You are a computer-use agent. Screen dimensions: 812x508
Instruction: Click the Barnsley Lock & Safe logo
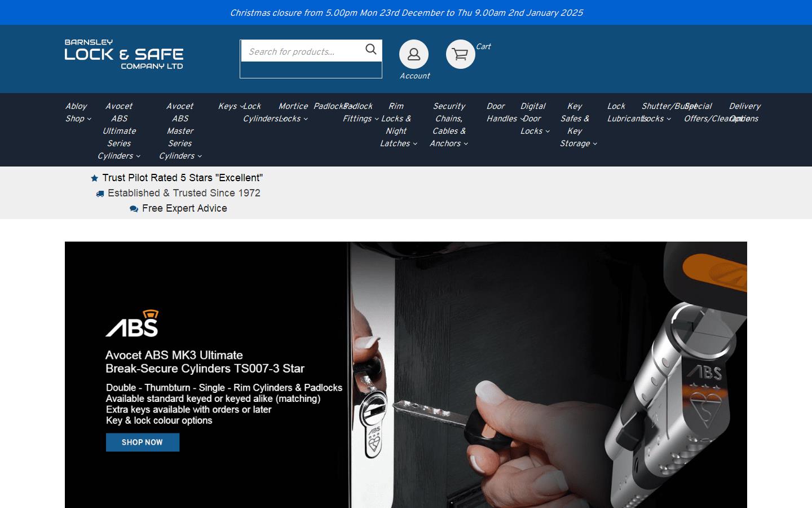[x=123, y=55]
